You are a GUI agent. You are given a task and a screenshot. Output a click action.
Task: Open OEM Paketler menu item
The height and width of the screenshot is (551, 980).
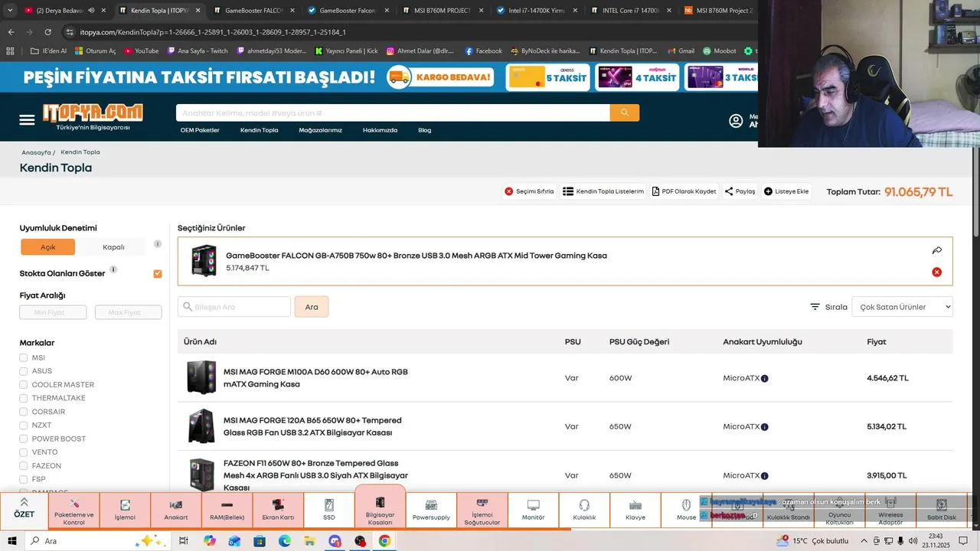pyautogui.click(x=200, y=130)
